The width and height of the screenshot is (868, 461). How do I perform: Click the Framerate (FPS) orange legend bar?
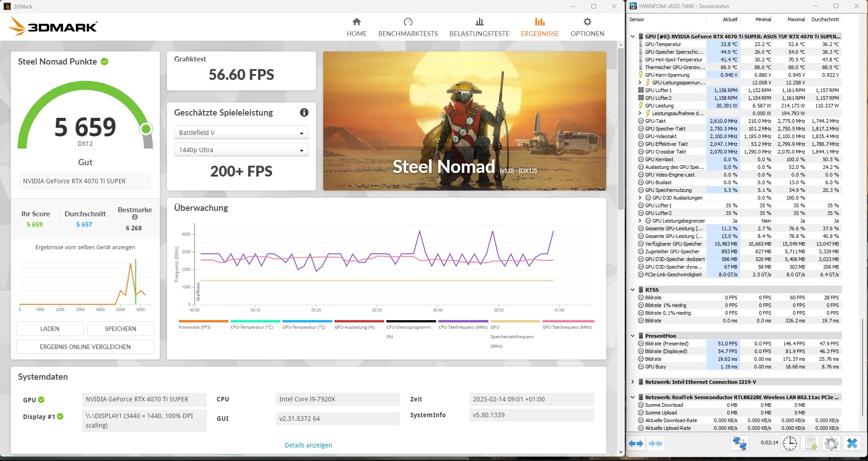204,321
